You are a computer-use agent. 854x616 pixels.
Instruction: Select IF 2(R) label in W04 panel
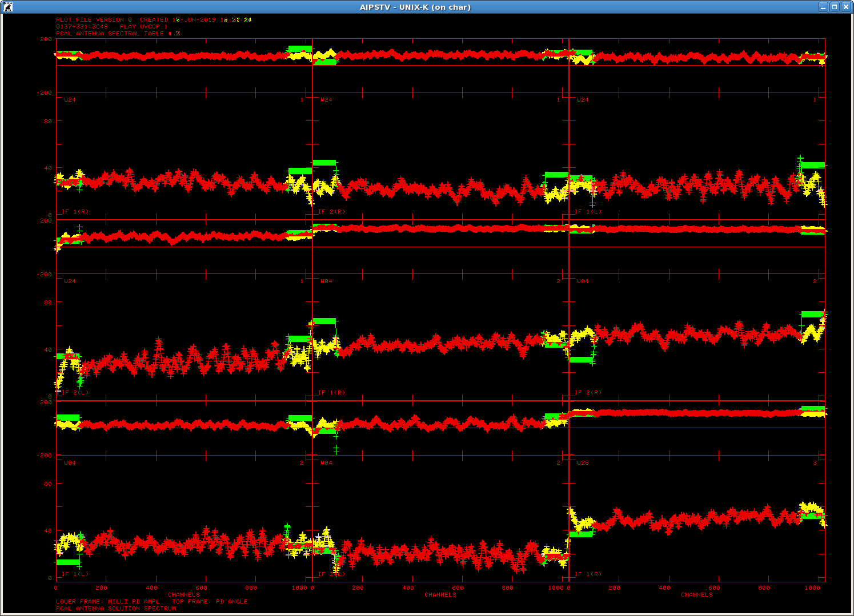588,393
